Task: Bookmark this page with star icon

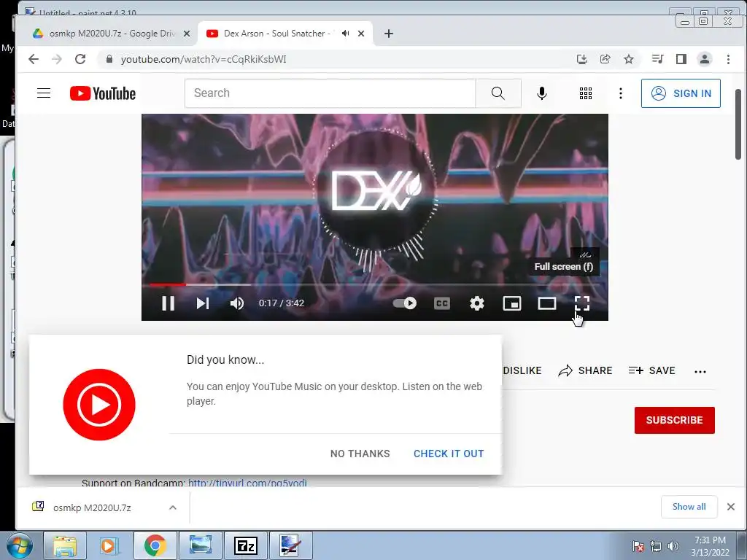Action: (629, 59)
